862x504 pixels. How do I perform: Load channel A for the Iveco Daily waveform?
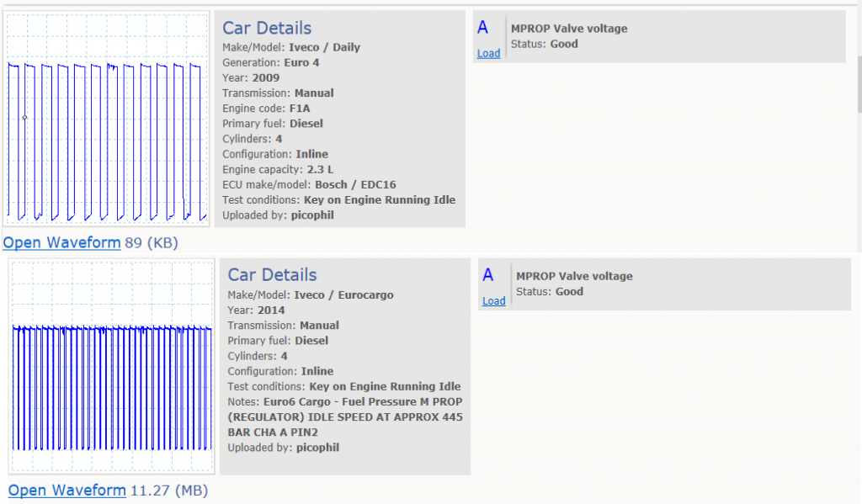pyautogui.click(x=488, y=53)
